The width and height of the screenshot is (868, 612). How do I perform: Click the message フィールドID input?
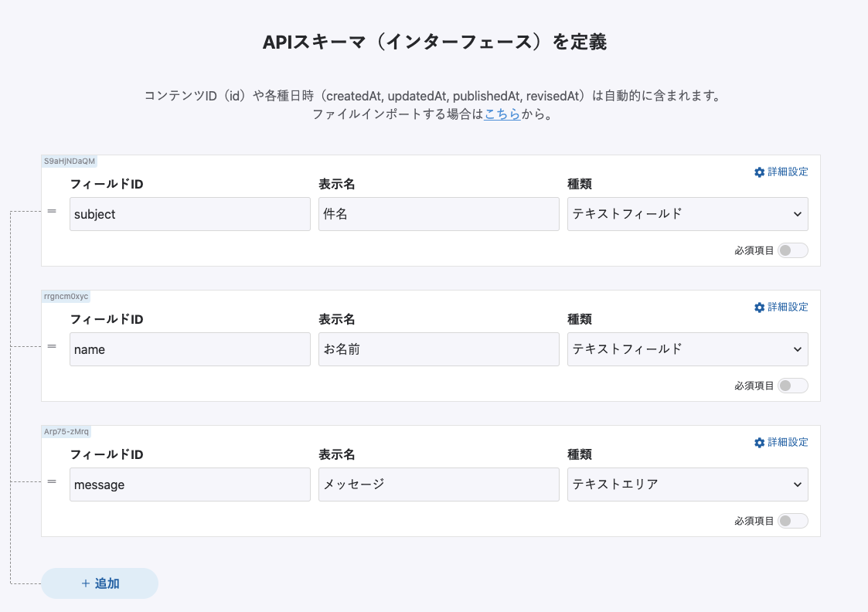coord(189,484)
